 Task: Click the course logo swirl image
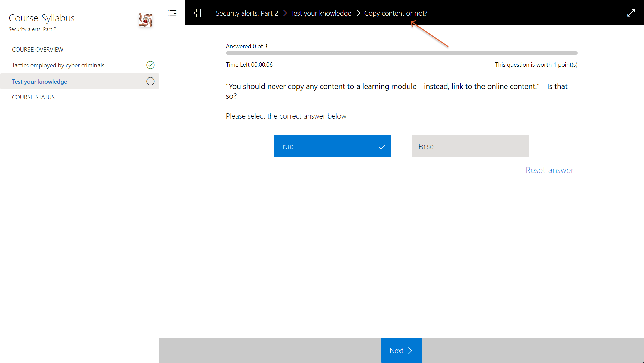click(145, 20)
